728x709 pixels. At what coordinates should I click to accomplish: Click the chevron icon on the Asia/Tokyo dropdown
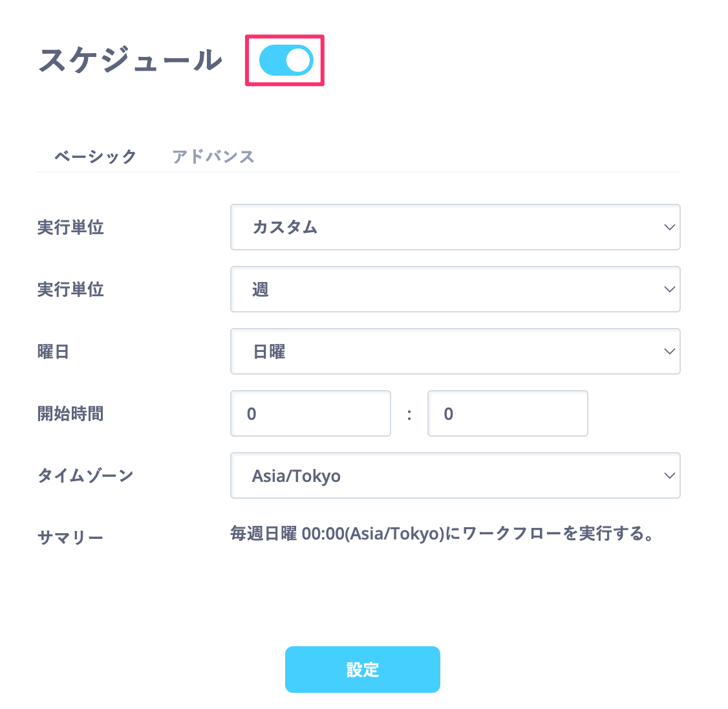coord(669,475)
